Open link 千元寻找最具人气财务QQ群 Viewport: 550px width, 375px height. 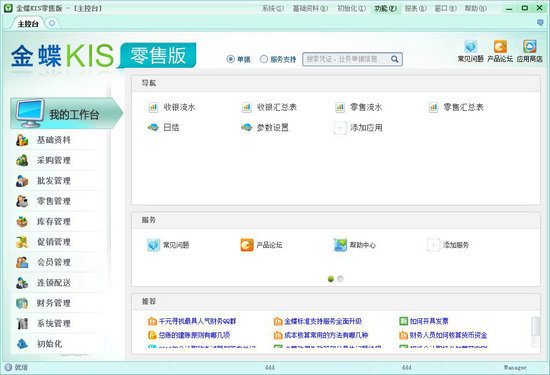[197, 321]
